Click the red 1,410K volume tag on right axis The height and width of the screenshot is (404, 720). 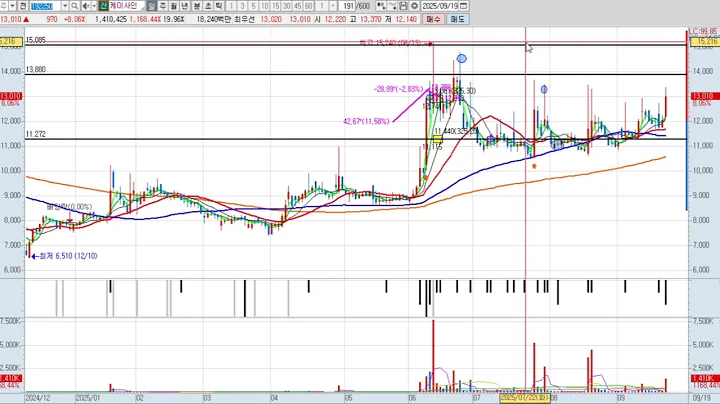coord(703,378)
